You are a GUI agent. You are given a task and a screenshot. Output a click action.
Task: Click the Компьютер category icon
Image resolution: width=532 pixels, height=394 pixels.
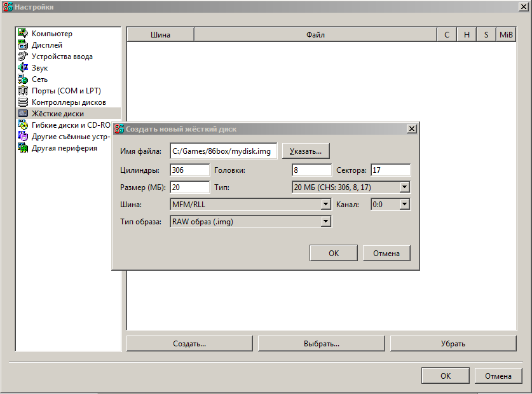click(23, 33)
